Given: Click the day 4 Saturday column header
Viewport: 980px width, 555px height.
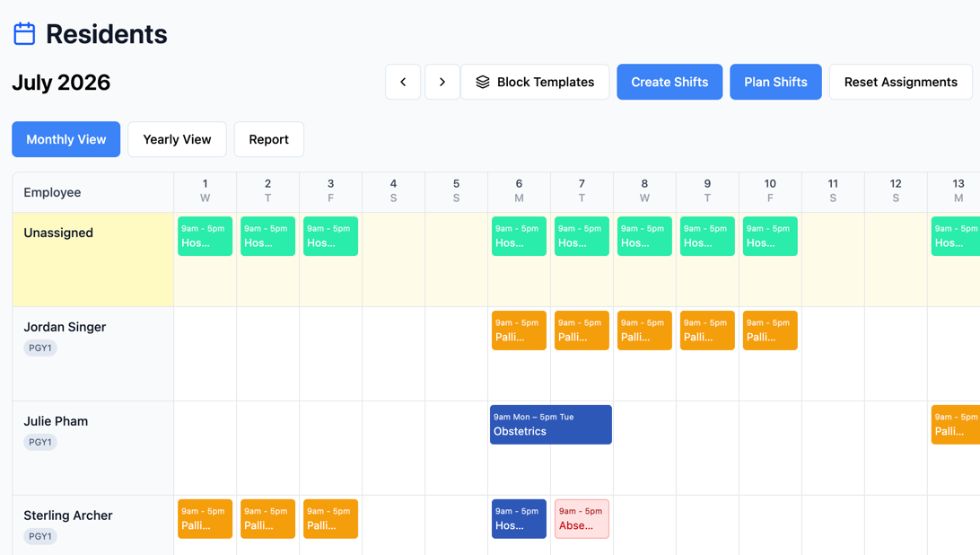Looking at the screenshot, I should 393,191.
